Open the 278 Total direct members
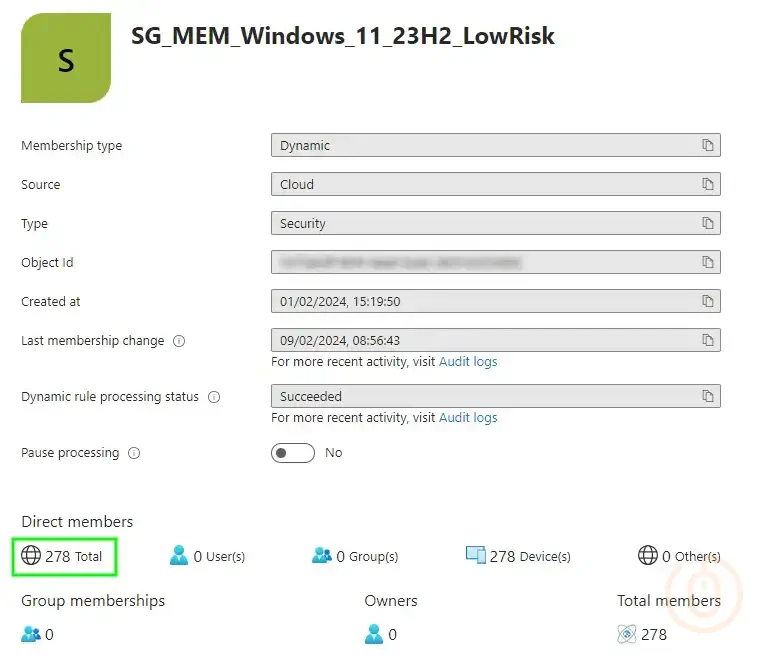This screenshot has width=770, height=660. pyautogui.click(x=64, y=556)
